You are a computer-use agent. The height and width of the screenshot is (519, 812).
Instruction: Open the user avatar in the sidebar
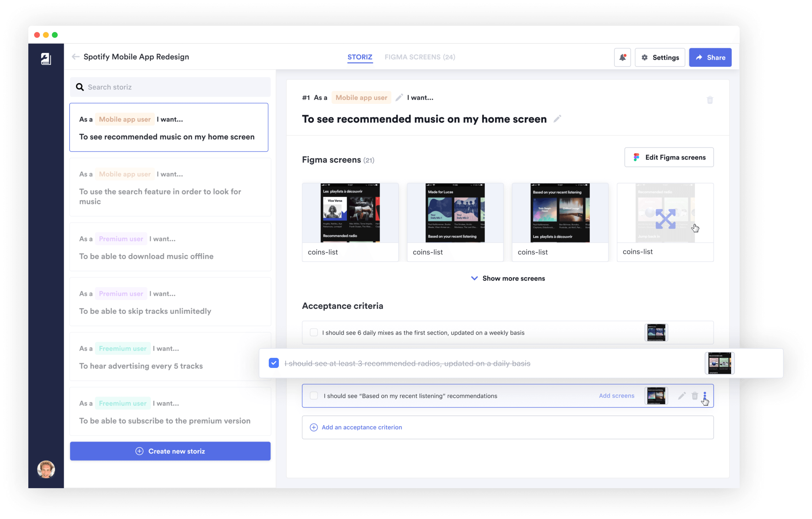pyautogui.click(x=46, y=469)
